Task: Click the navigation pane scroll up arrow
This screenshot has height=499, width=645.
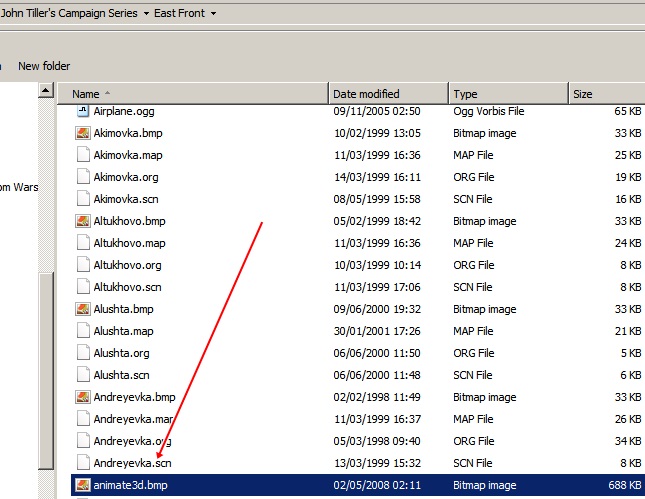Action: tap(46, 90)
